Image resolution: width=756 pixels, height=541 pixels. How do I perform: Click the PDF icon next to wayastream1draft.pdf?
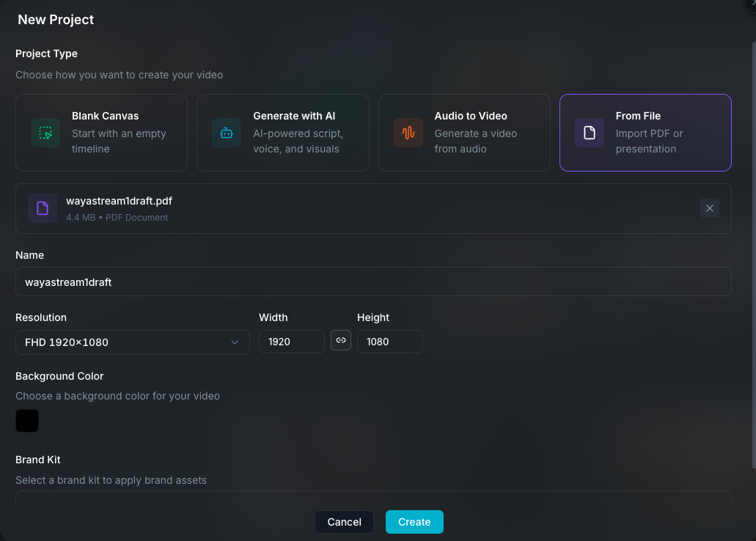[x=43, y=207]
